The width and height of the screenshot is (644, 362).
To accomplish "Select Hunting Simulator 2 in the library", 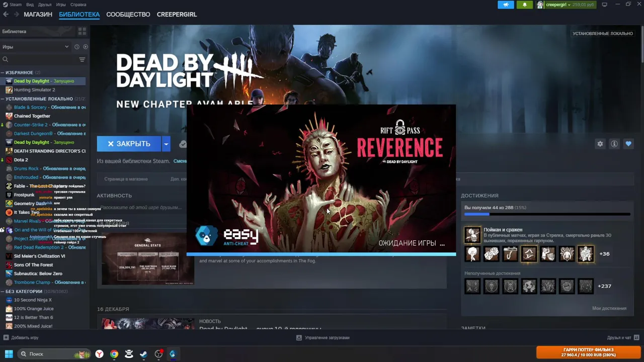I will (34, 90).
